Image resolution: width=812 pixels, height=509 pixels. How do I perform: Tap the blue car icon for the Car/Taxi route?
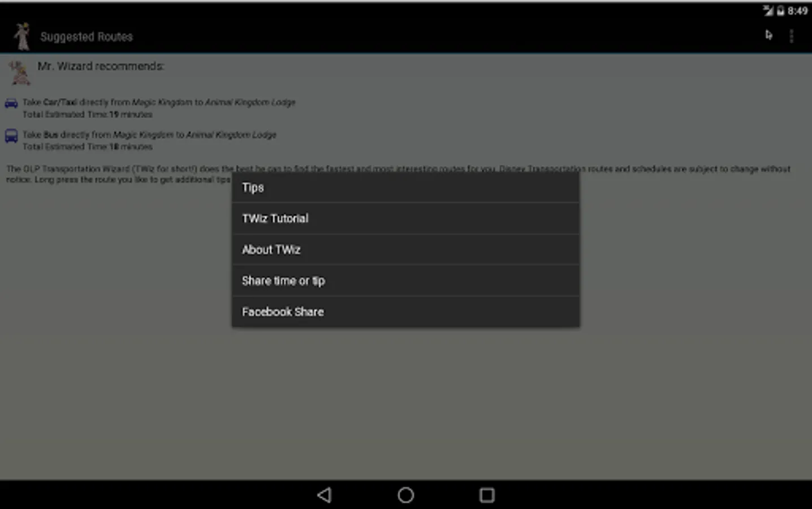pos(11,103)
